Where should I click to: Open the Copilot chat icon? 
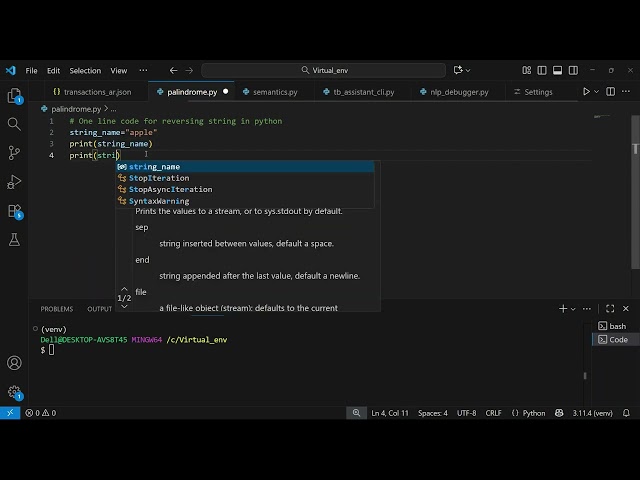tap(458, 70)
